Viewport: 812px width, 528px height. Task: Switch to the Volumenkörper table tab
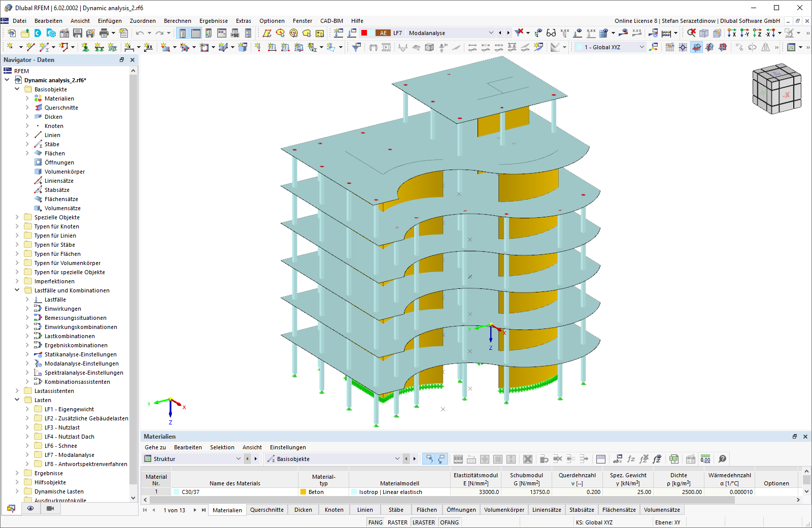[504, 510]
